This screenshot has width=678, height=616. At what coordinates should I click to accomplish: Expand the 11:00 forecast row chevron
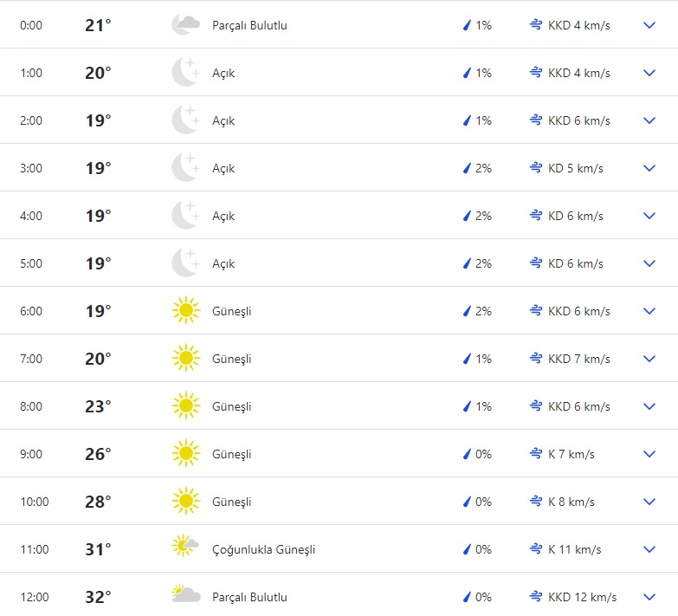pos(649,549)
